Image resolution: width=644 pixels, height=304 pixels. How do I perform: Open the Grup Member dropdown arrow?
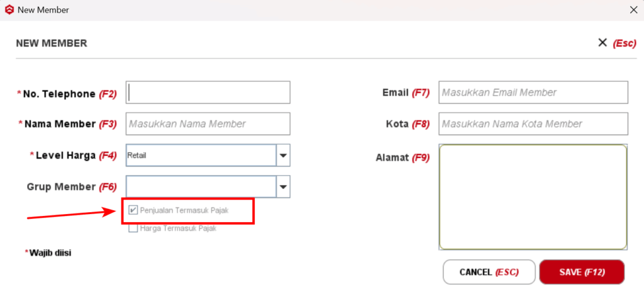283,187
